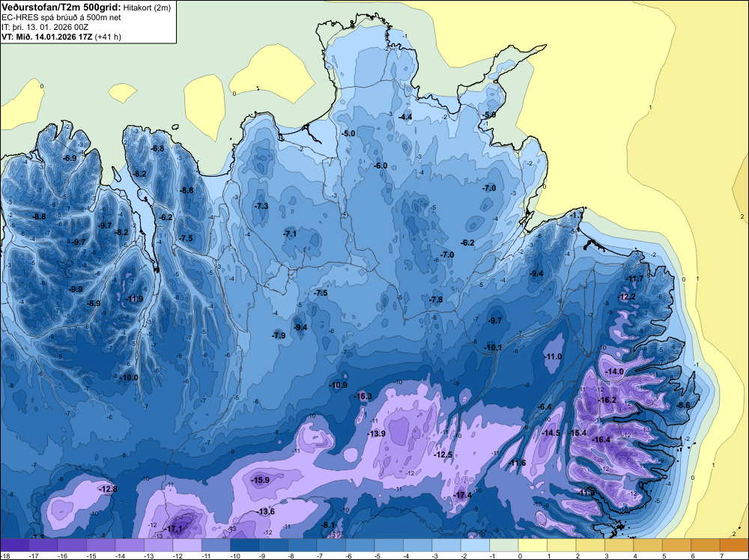Pick the legend swatch between -18 and -17
This screenshot has height=560, width=749.
coord(14,545)
